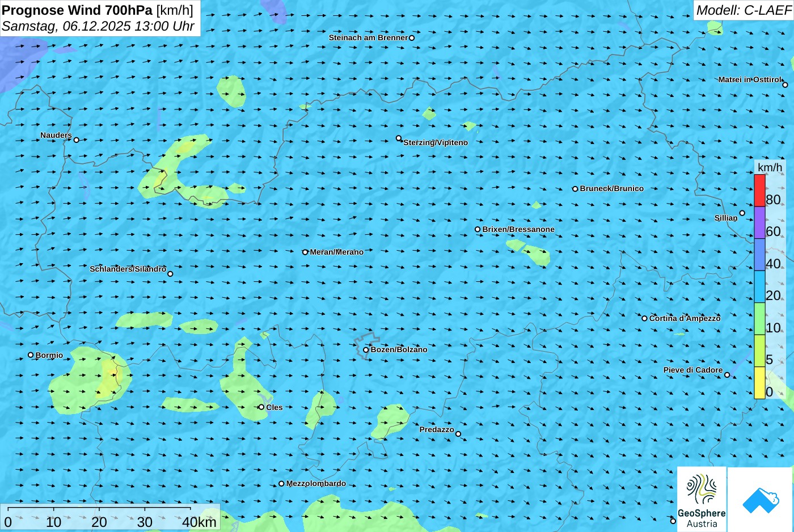
Task: Click the red 80 km/h legend color
Action: click(759, 191)
